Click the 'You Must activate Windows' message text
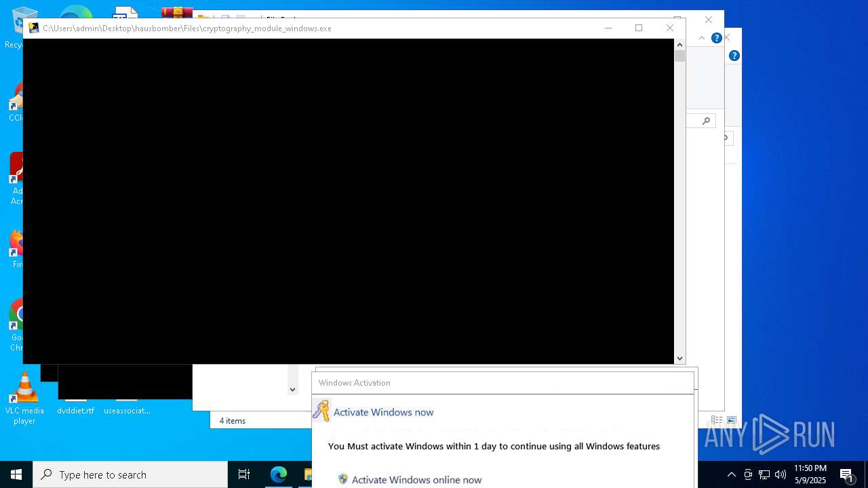 point(494,446)
